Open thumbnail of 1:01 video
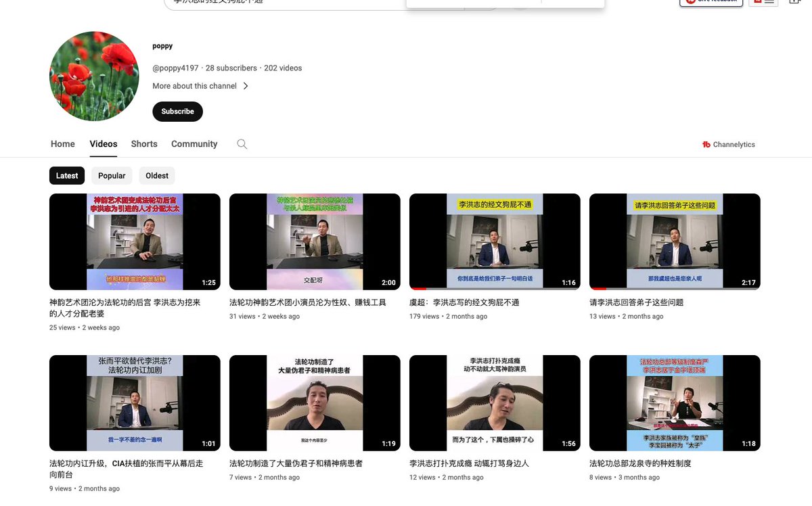The height and width of the screenshot is (506, 812). click(135, 403)
